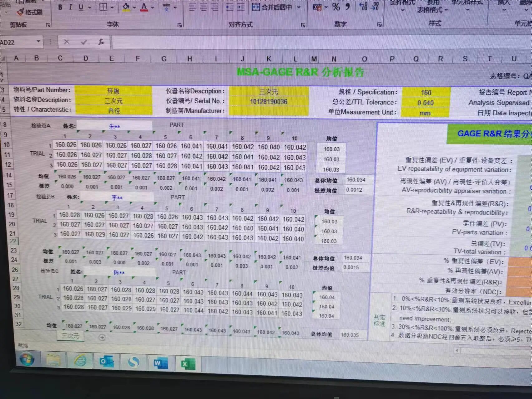Open the font group dialog launcher

(x=180, y=25)
